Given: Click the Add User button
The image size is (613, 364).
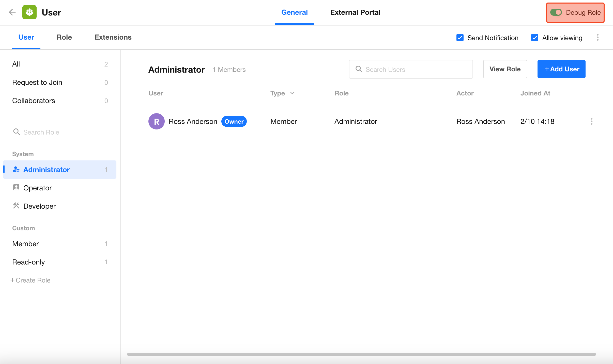Looking at the screenshot, I should click(x=561, y=69).
